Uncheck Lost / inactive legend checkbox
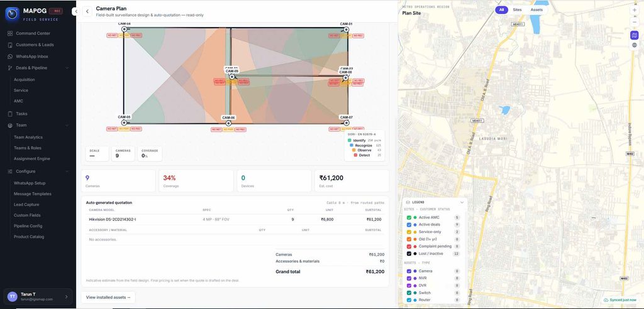Viewport: 644px width, 309px height. tap(409, 254)
